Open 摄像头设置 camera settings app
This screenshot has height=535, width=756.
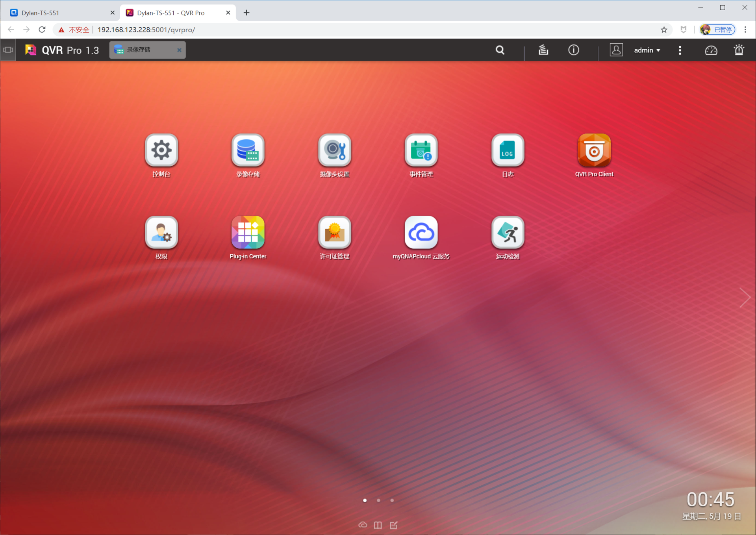pyautogui.click(x=334, y=150)
